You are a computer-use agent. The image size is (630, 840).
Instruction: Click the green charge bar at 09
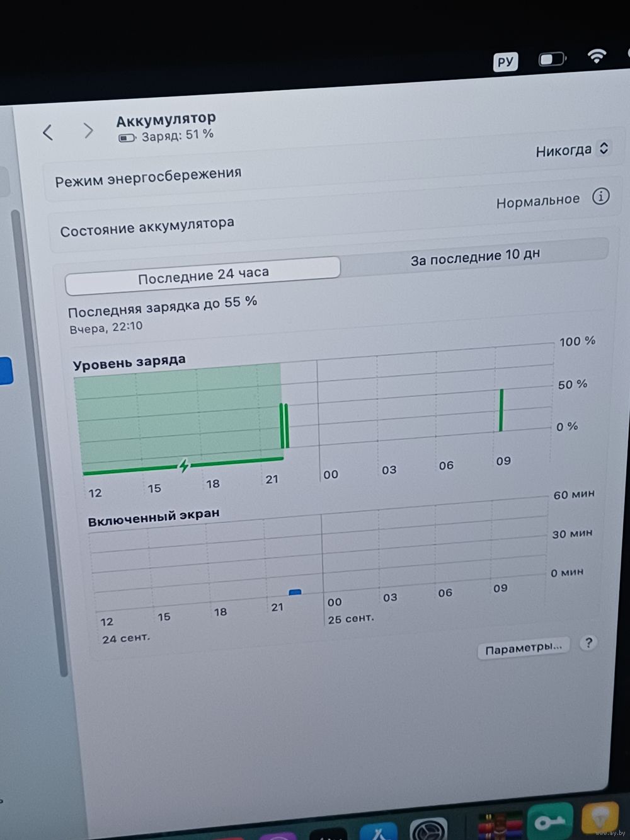[501, 410]
